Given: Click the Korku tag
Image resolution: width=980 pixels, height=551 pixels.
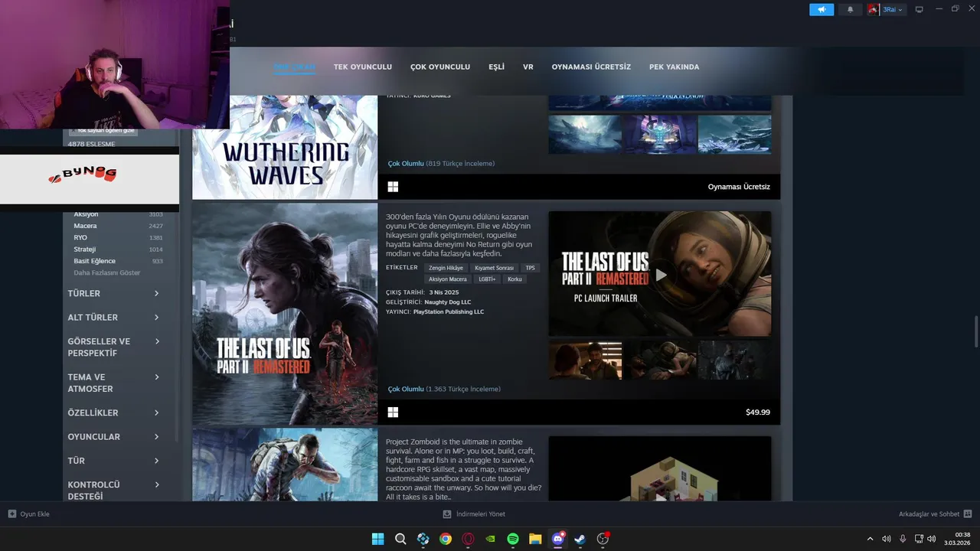Looking at the screenshot, I should click(514, 279).
